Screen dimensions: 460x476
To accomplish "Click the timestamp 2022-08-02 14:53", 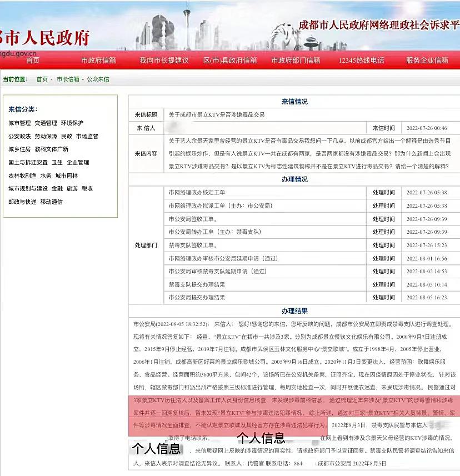I will (427, 272).
